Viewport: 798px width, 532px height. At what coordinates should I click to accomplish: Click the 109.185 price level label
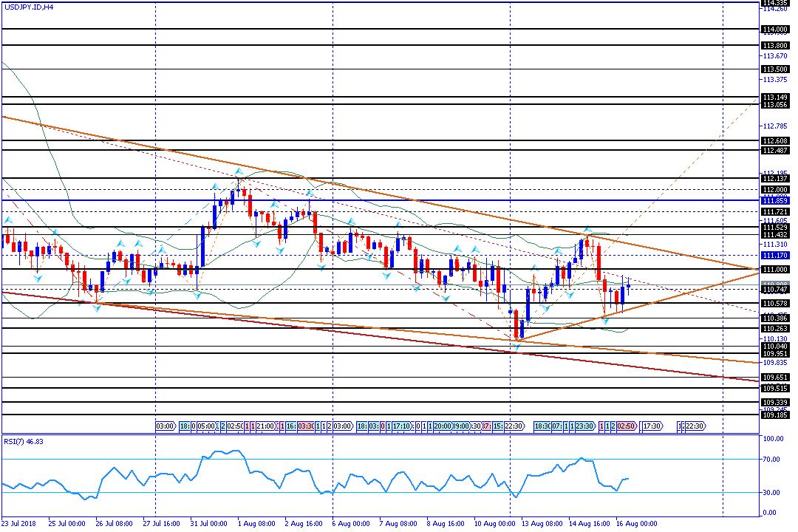(x=774, y=415)
